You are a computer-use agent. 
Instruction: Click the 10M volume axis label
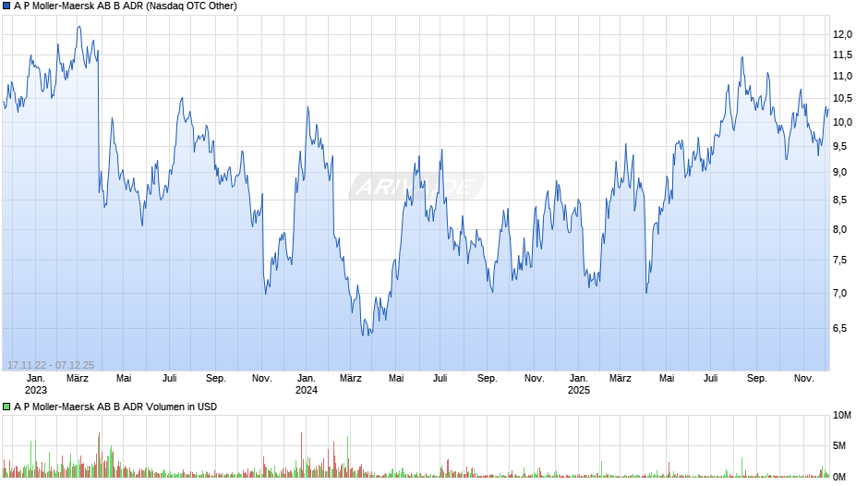tap(842, 416)
